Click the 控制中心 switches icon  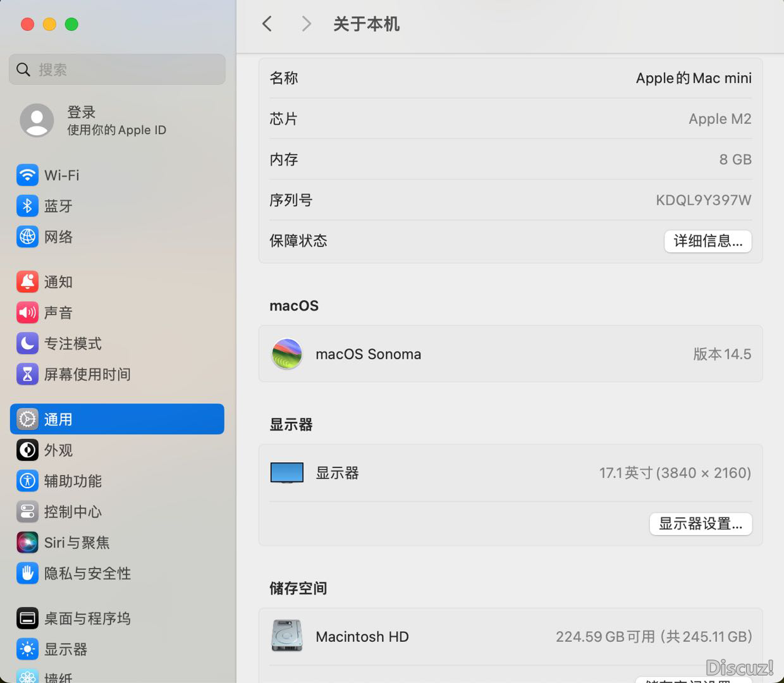point(27,512)
